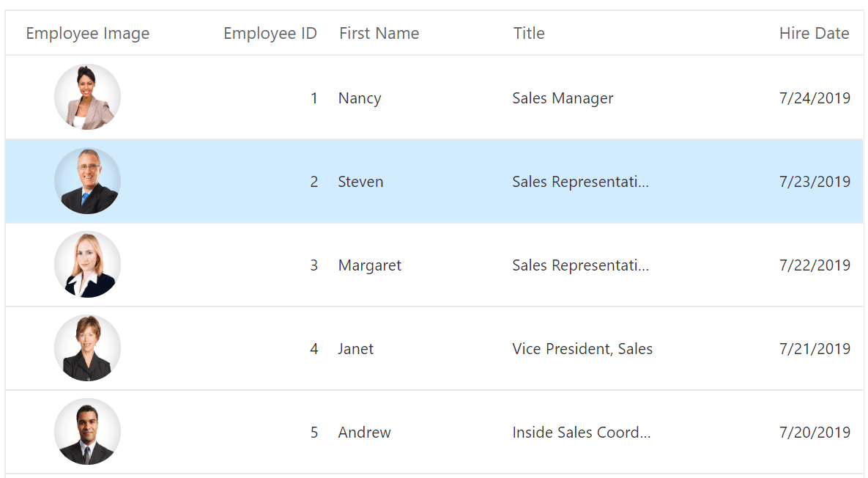Image resolution: width=868 pixels, height=478 pixels.
Task: Click Nancy's hire date 7/24/2019
Action: pyautogui.click(x=815, y=98)
